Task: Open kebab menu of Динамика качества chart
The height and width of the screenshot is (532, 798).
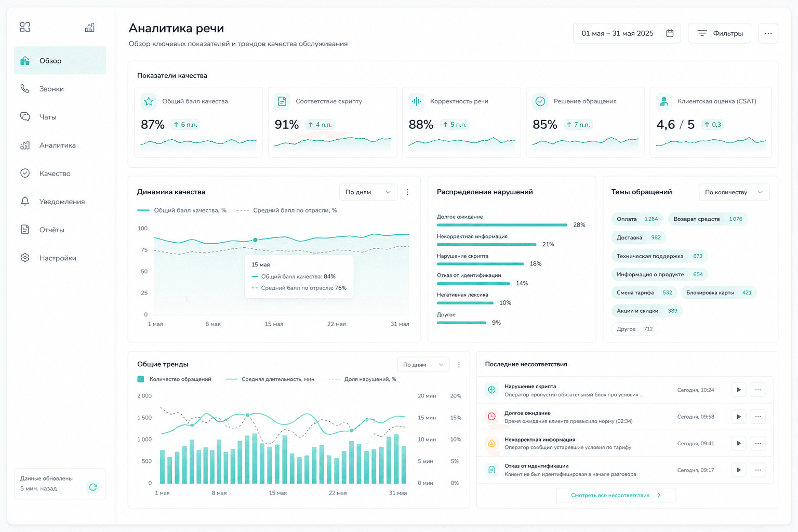Action: click(407, 192)
